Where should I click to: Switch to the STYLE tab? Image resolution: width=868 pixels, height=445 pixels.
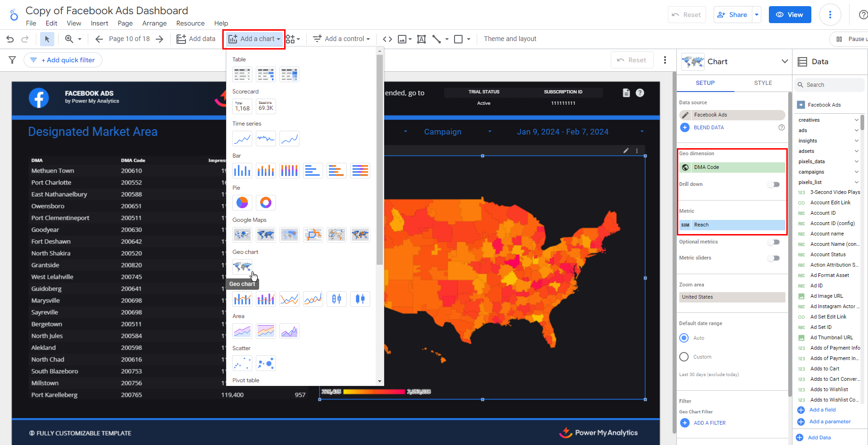pos(763,83)
